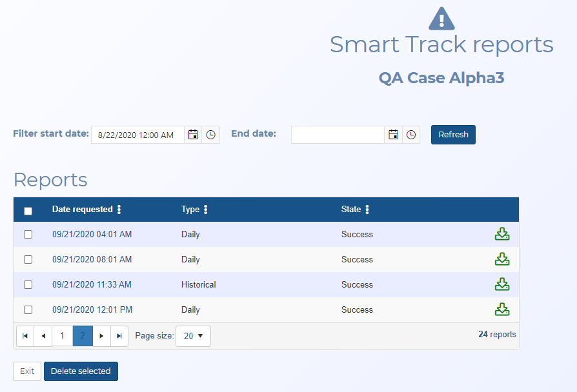The image size is (577, 392).
Task: Jump to the first page of reports
Action: [25, 336]
